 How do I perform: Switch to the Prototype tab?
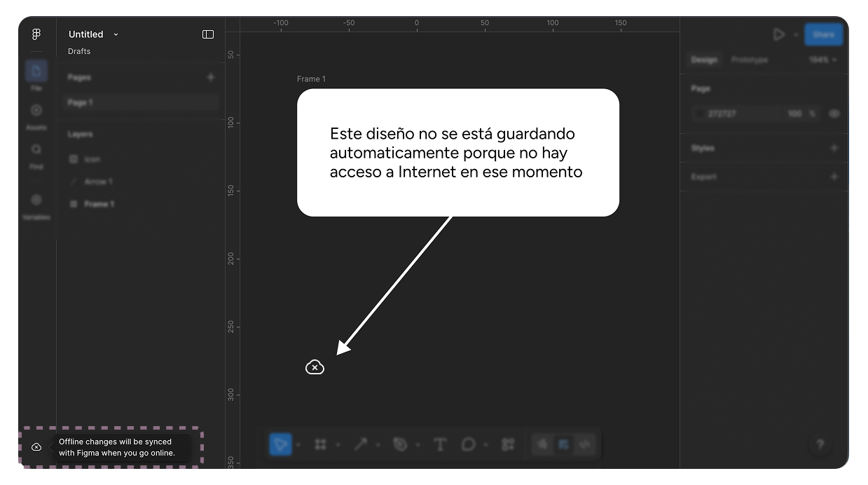pyautogui.click(x=749, y=60)
